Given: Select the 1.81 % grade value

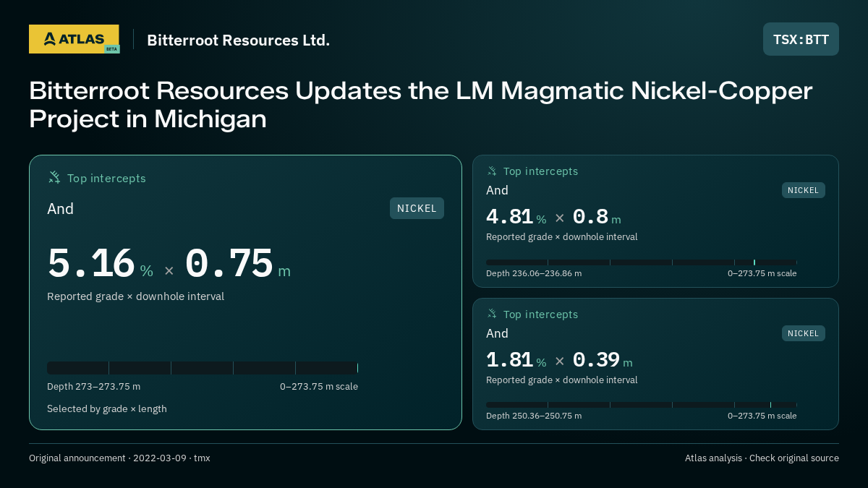Looking at the screenshot, I should 516,360.
